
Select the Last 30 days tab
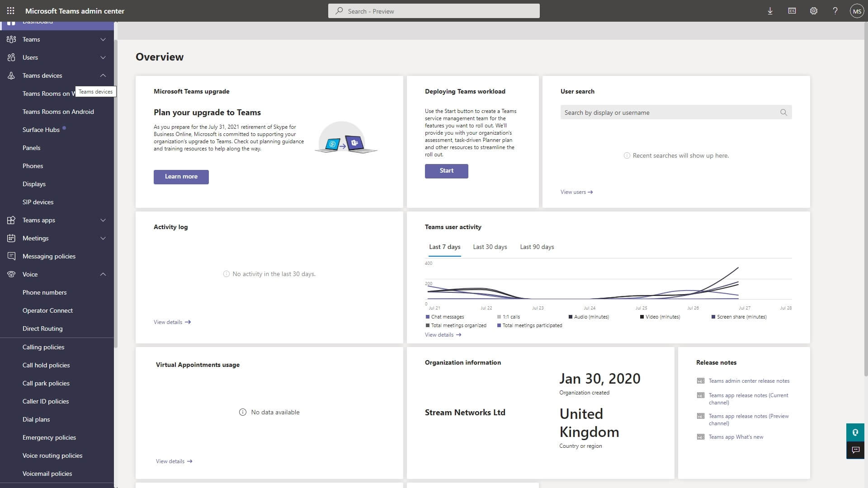[x=490, y=246]
